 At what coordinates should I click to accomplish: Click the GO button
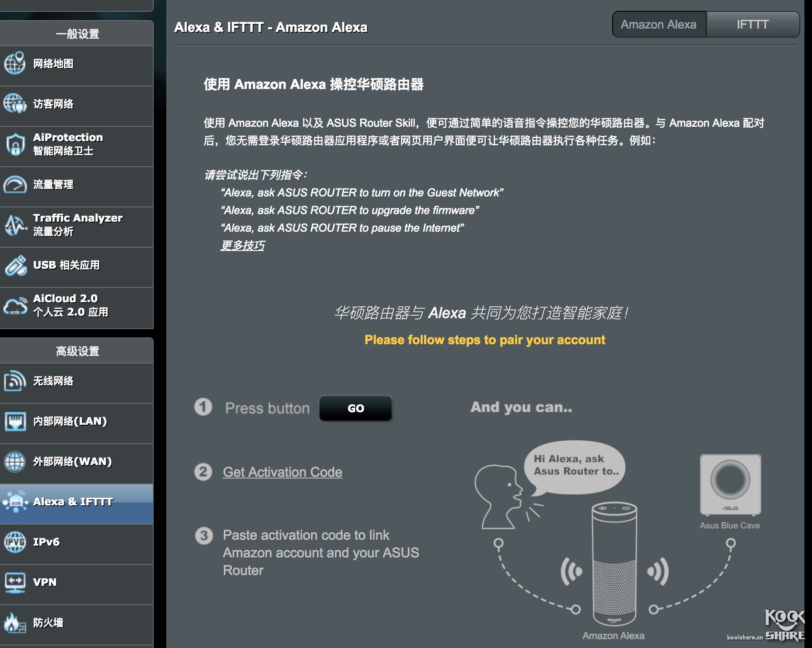point(356,408)
